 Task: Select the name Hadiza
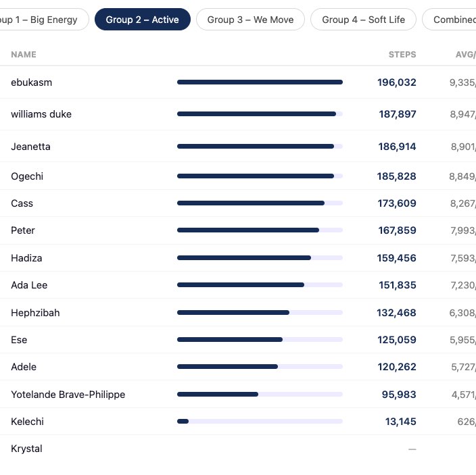(26, 258)
